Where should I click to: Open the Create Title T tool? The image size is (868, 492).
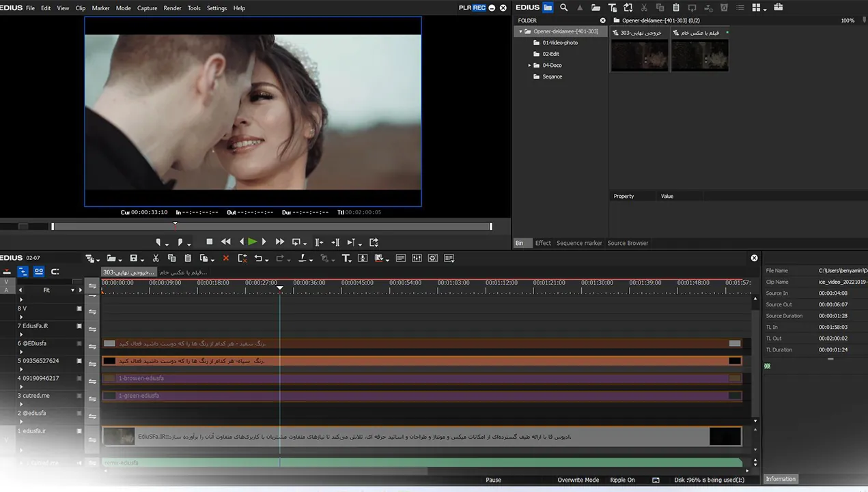(346, 258)
